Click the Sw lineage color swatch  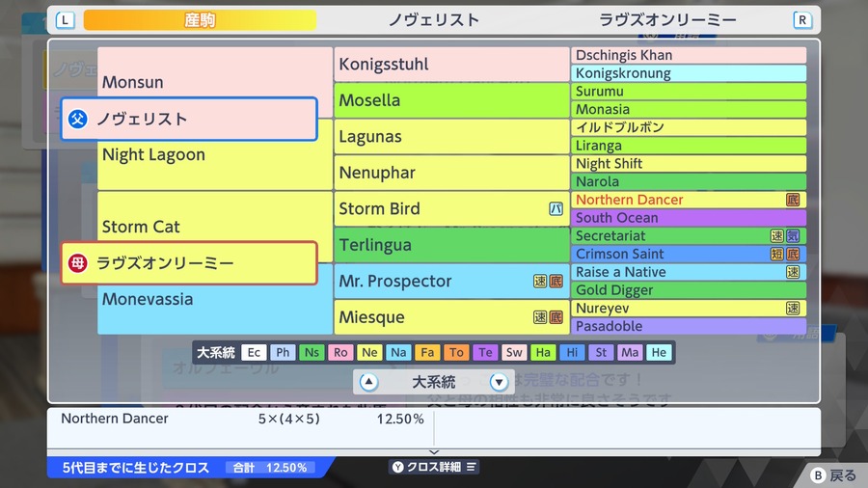514,352
